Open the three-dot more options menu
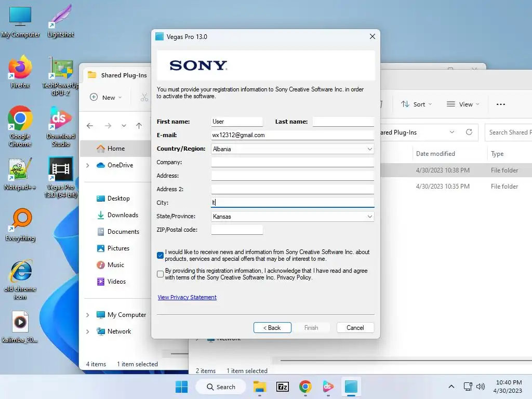Screen dimensions: 532x399 click(x=501, y=104)
